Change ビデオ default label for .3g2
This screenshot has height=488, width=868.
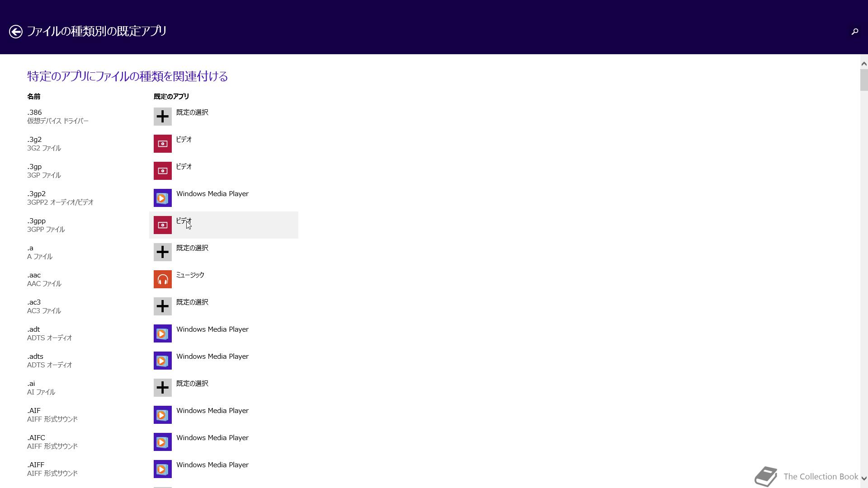184,139
